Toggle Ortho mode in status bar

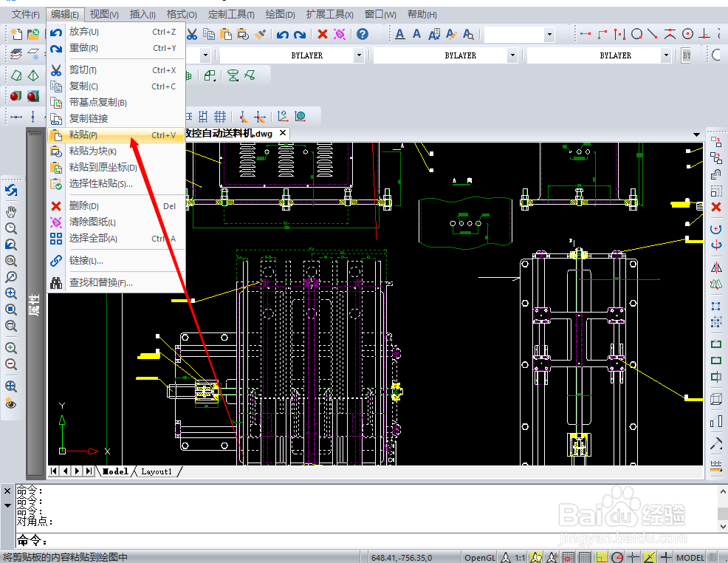pyautogui.click(x=601, y=557)
